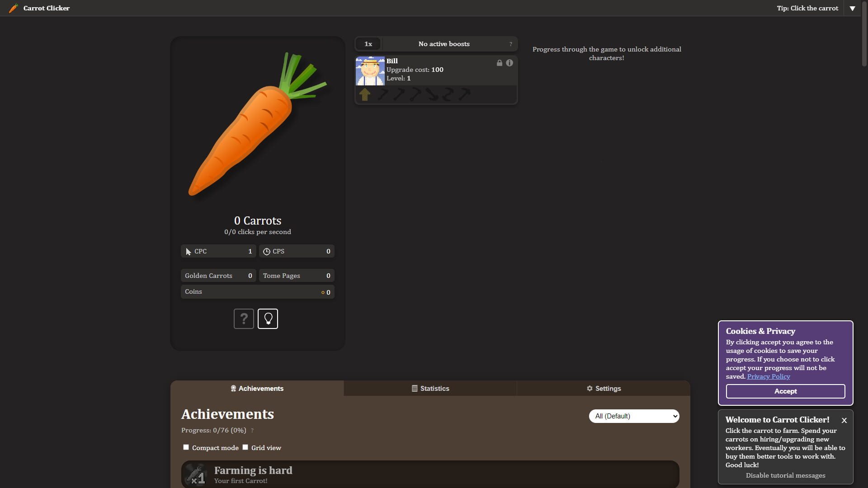This screenshot has width=868, height=488.
Task: Switch to the Statistics tab
Action: click(430, 388)
